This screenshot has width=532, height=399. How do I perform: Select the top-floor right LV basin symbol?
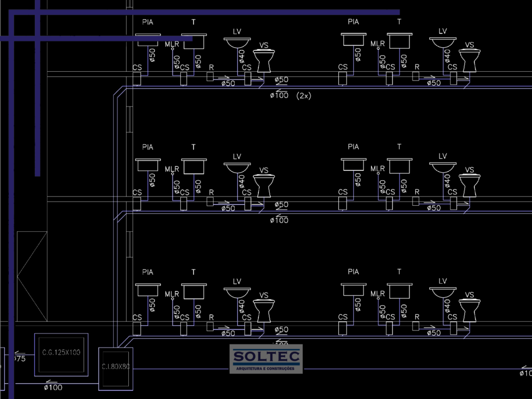(443, 44)
